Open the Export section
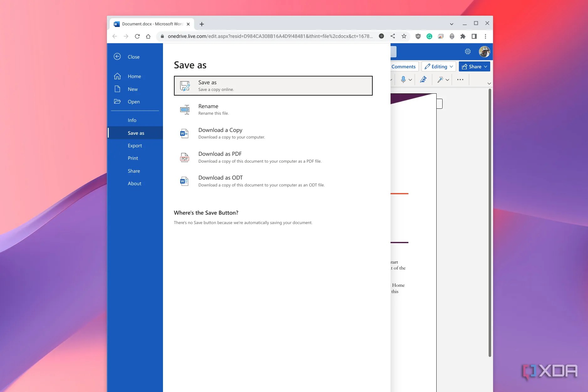588x392 pixels. [x=135, y=145]
